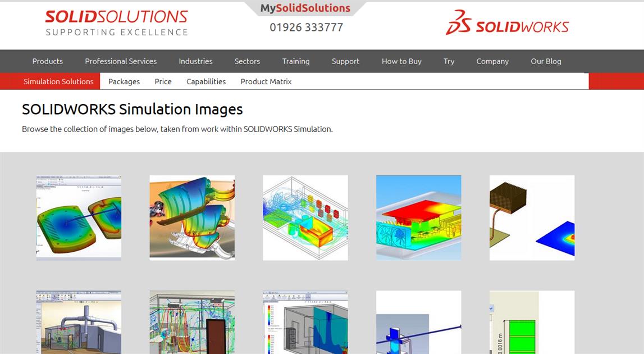
Task: Open the copper heat sink simulation thumbnail
Action: pyautogui.click(x=531, y=217)
